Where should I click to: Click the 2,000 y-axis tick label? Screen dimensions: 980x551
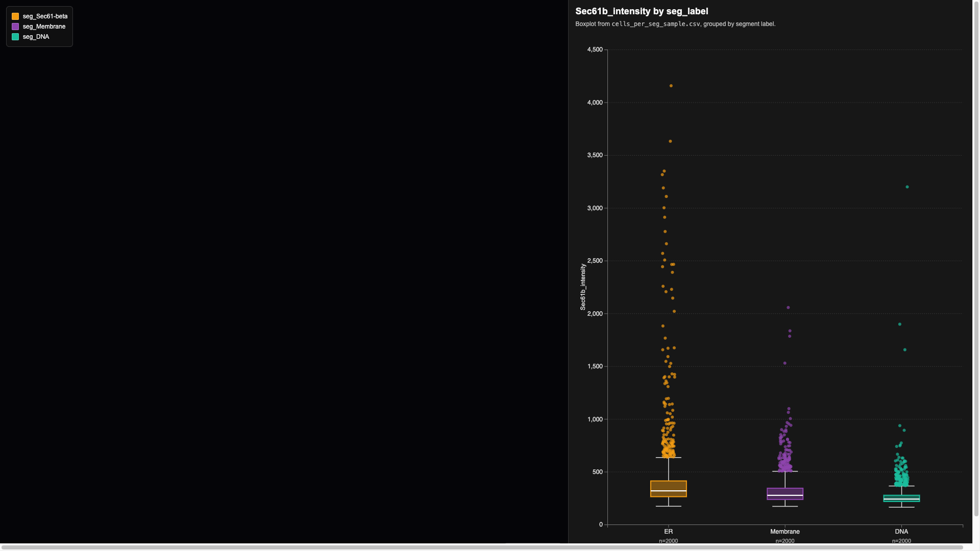(x=595, y=314)
